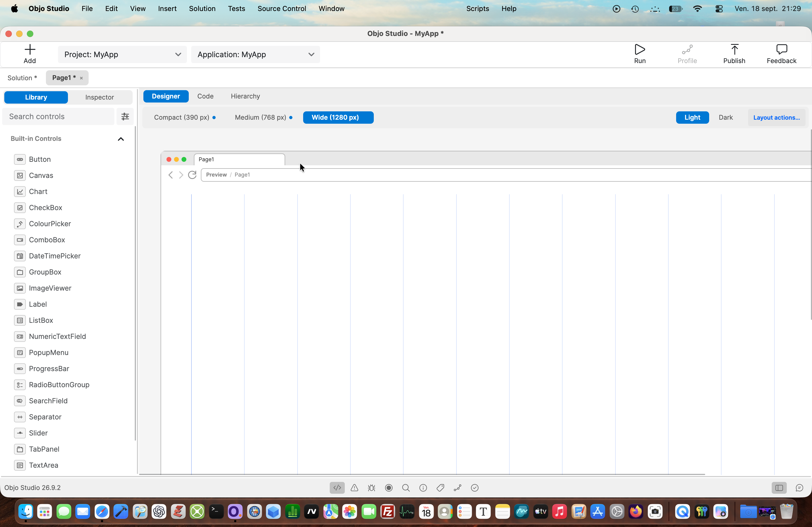The height and width of the screenshot is (527, 812).
Task: Launch Terminal from the Dock
Action: click(216, 511)
